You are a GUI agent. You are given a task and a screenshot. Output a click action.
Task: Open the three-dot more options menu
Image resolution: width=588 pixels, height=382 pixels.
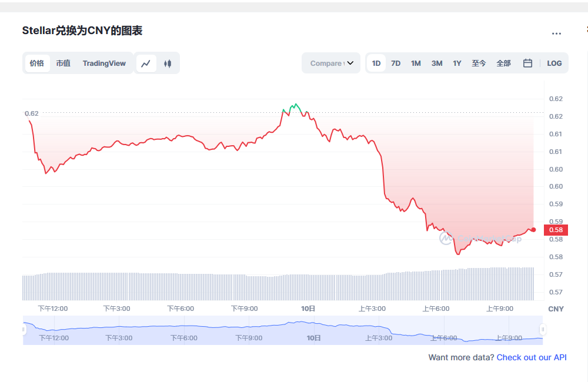click(556, 33)
